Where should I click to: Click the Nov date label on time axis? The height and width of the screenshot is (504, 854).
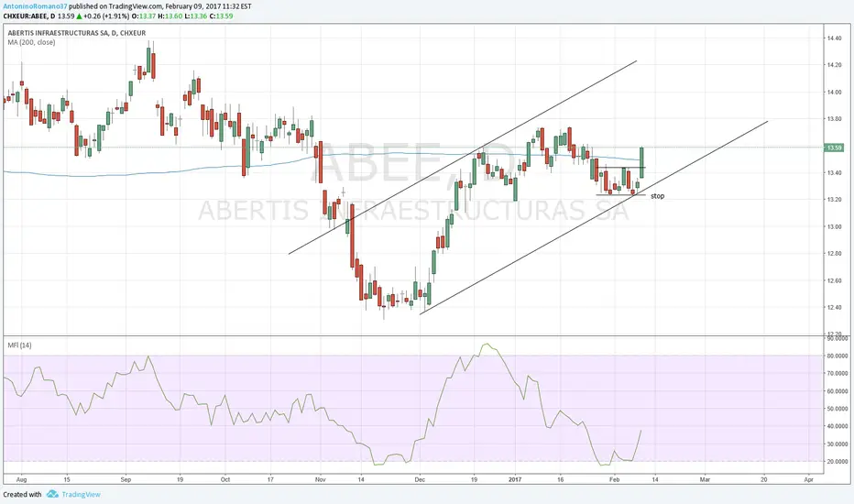click(321, 480)
